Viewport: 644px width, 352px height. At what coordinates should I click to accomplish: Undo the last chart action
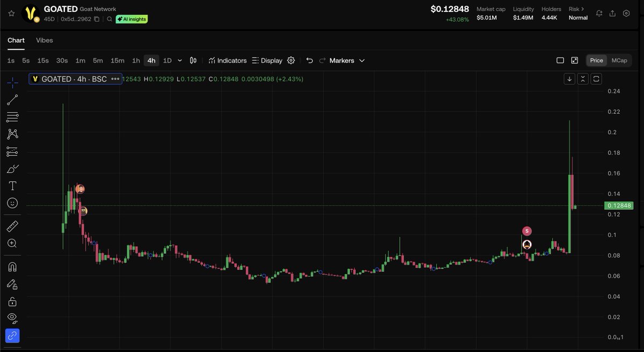(x=309, y=61)
